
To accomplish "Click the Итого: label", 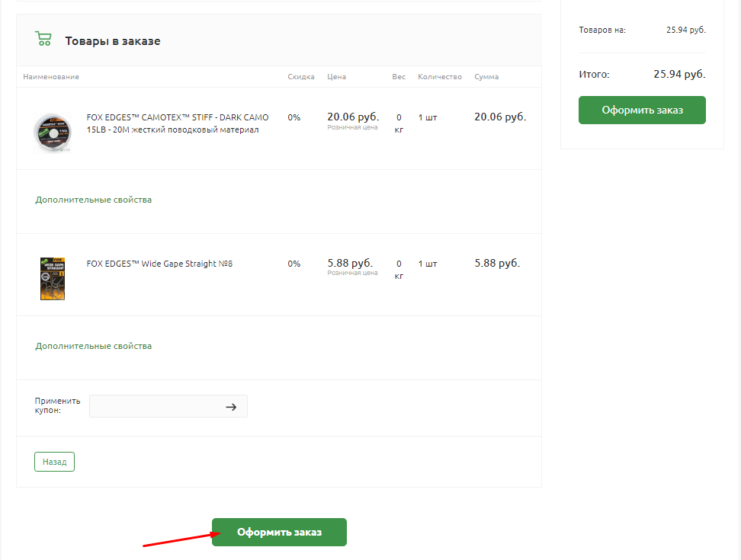I will [594, 74].
